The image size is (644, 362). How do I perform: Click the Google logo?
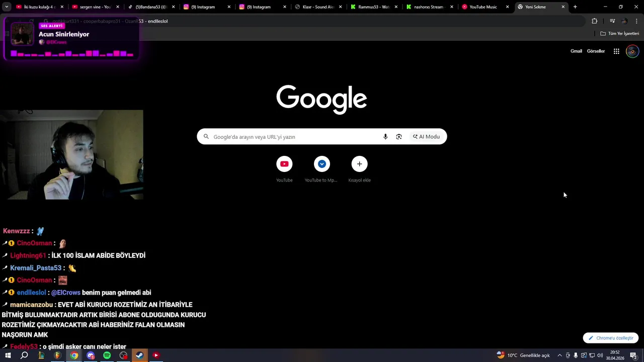321,100
